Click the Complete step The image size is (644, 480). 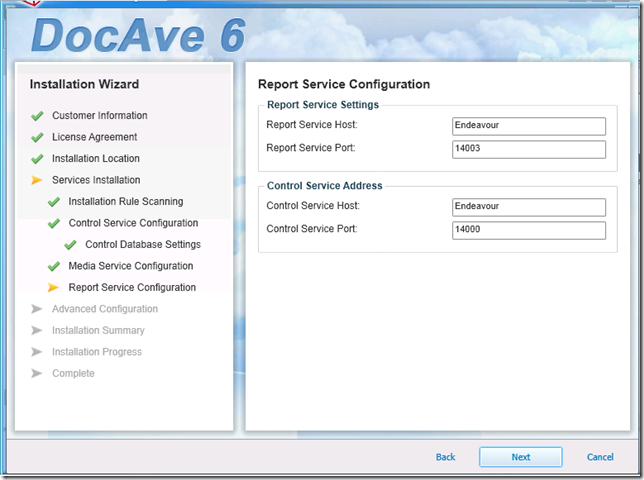pyautogui.click(x=73, y=373)
